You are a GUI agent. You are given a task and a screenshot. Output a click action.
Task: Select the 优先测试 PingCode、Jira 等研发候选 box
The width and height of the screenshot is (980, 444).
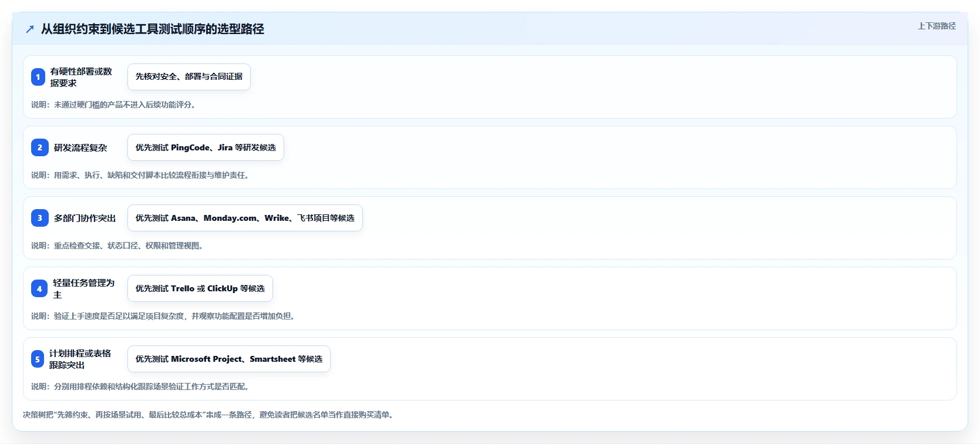pos(206,147)
